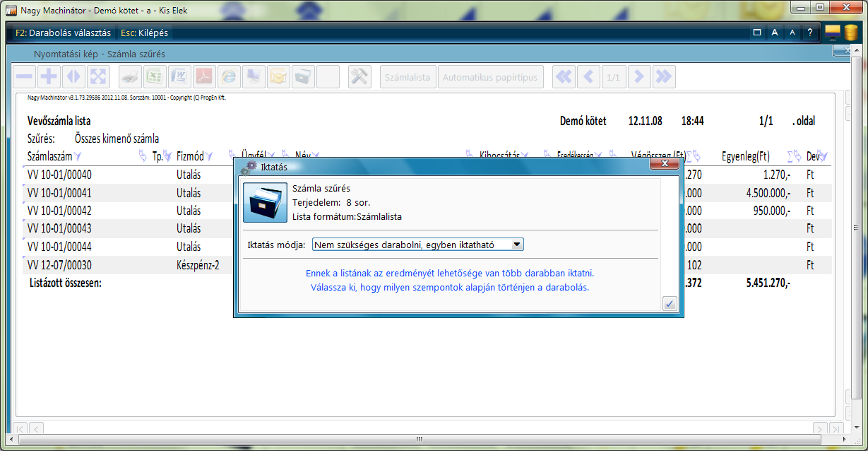Click the bottom horizontal scrollbar thumb
Viewport: 868px width, 451px height.
click(x=421, y=440)
